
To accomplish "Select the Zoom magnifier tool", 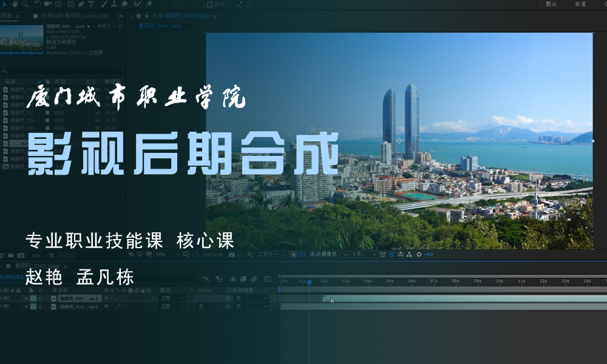I will click(25, 4).
